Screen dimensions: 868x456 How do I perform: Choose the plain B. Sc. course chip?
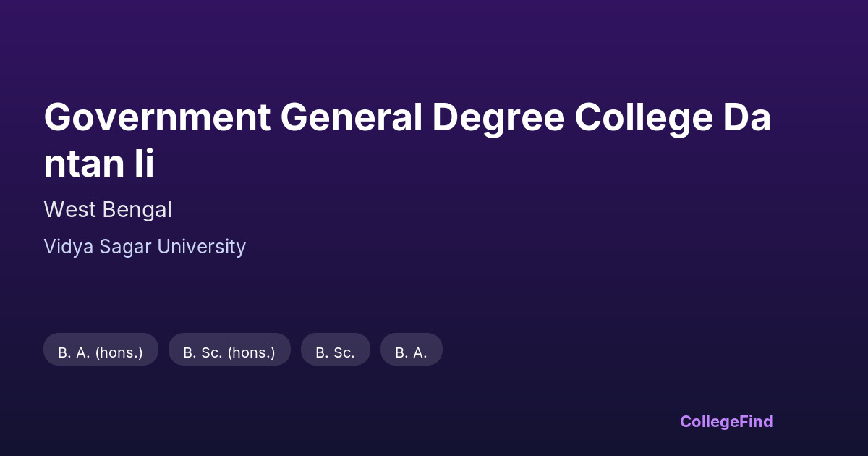pos(335,352)
